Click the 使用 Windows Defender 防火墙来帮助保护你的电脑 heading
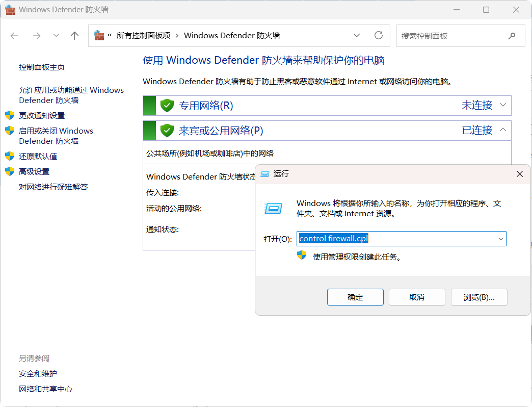 pos(263,60)
